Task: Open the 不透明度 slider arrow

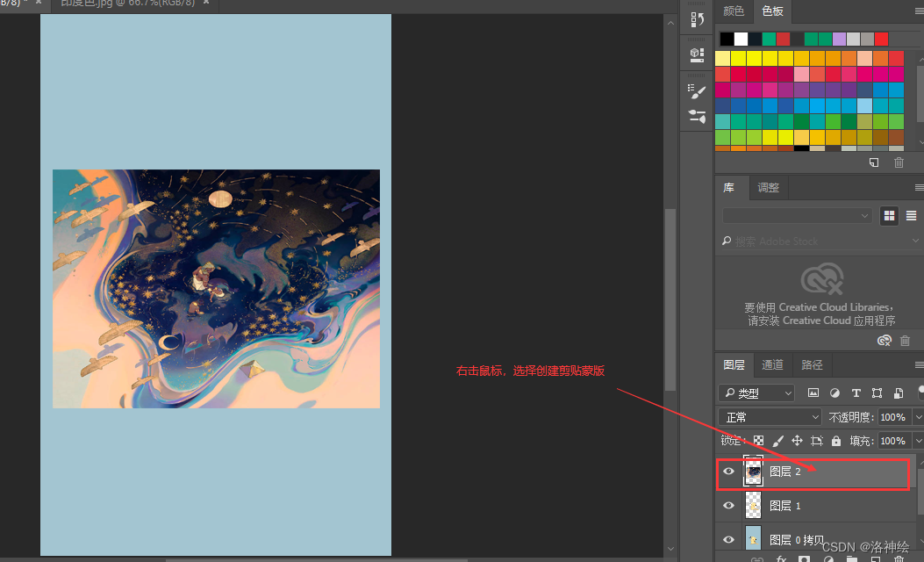Action: point(918,417)
